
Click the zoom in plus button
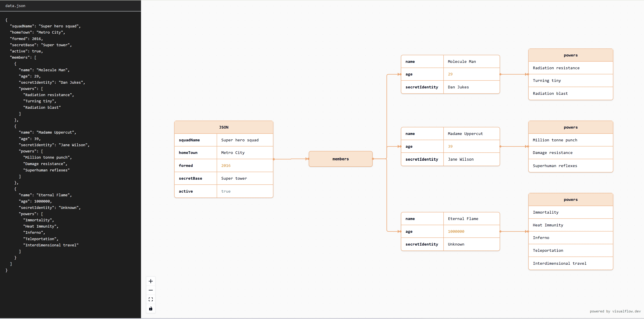pyautogui.click(x=151, y=281)
